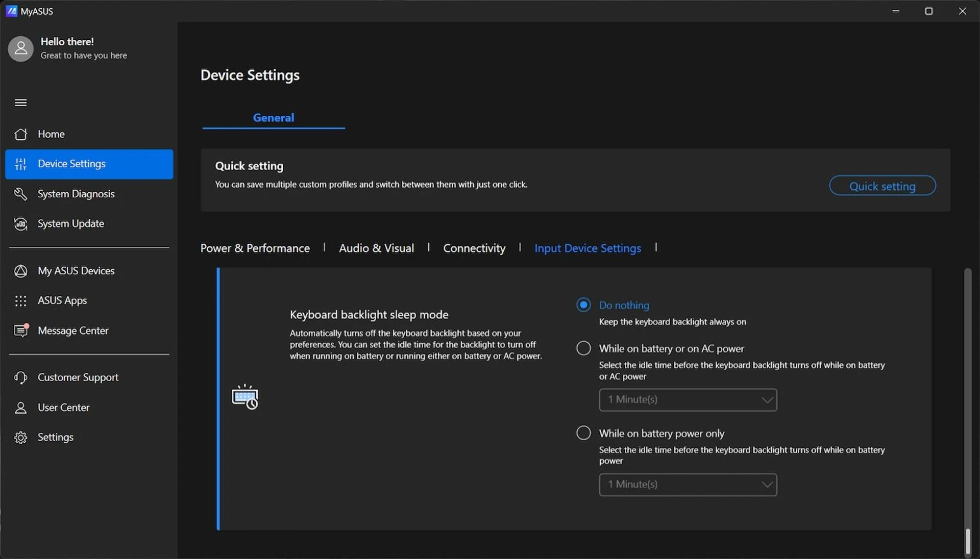Click the Device Settings sidebar item

(89, 164)
